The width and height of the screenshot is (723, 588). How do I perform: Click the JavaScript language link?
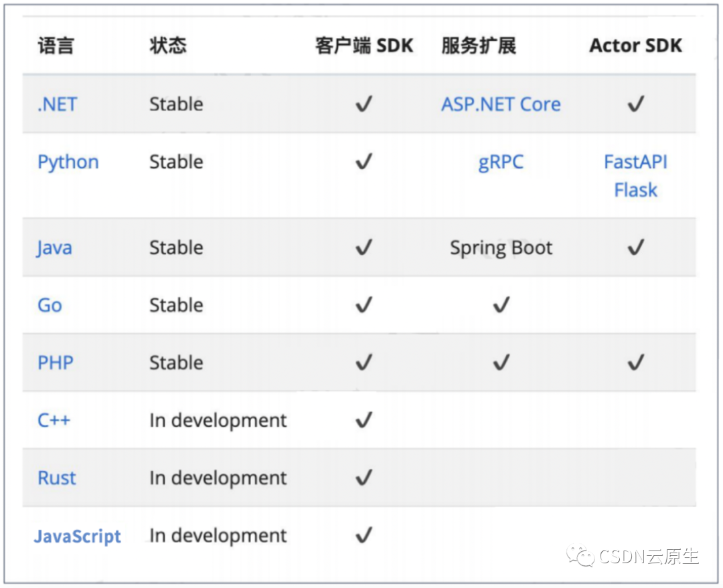click(x=78, y=536)
